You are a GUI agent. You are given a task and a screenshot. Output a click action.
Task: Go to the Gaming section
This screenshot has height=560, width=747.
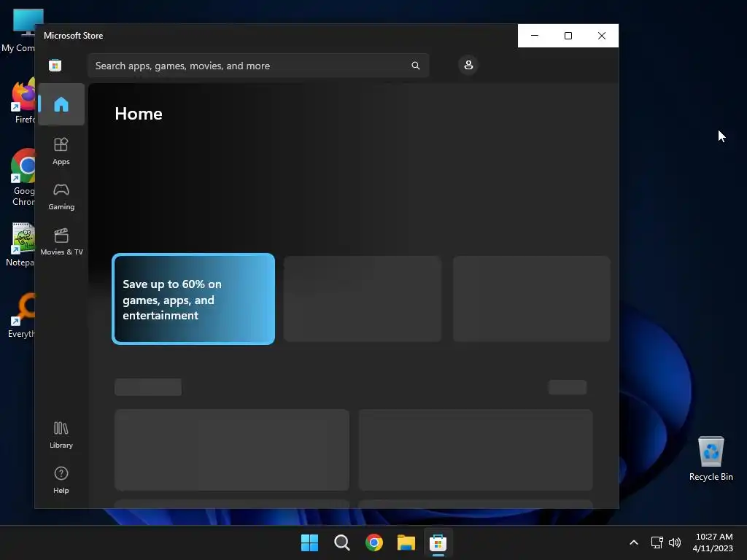[x=61, y=197]
